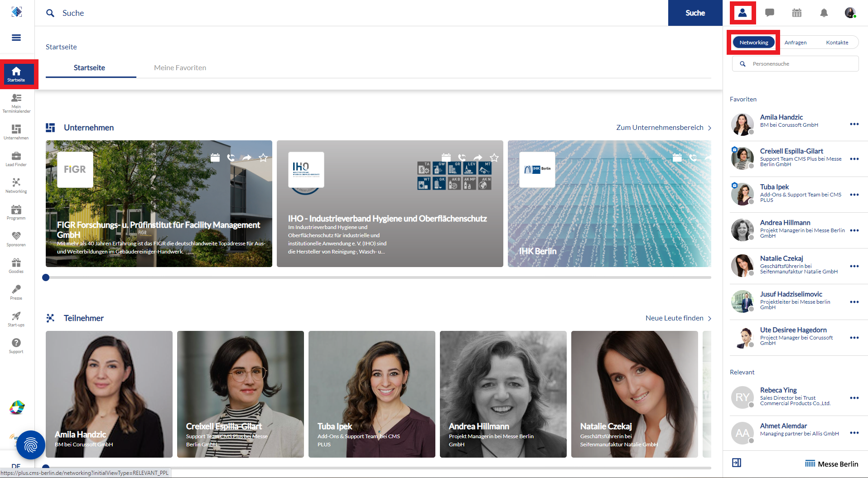Click the phone icon on the IHK Berlin card
Viewport: 868px width, 478px height.
coord(693,158)
